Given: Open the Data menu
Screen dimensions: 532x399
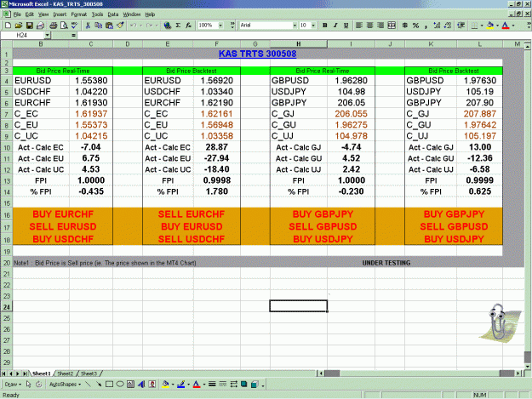Looking at the screenshot, I should coord(113,14).
